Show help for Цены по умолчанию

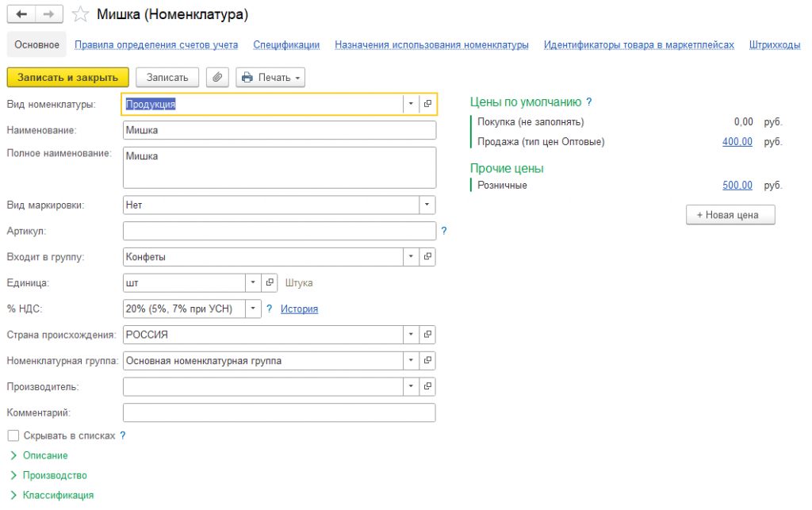589,102
